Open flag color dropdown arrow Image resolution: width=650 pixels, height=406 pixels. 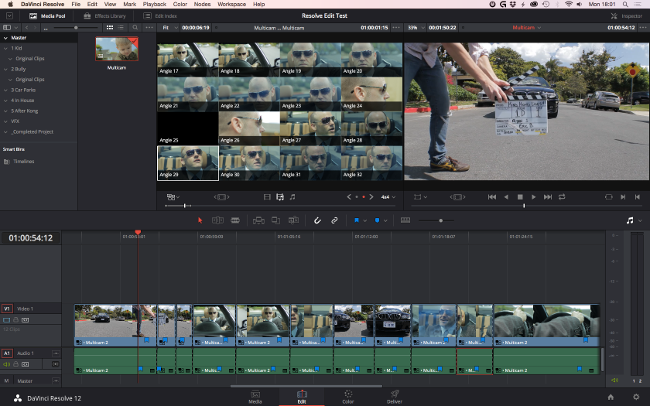365,221
